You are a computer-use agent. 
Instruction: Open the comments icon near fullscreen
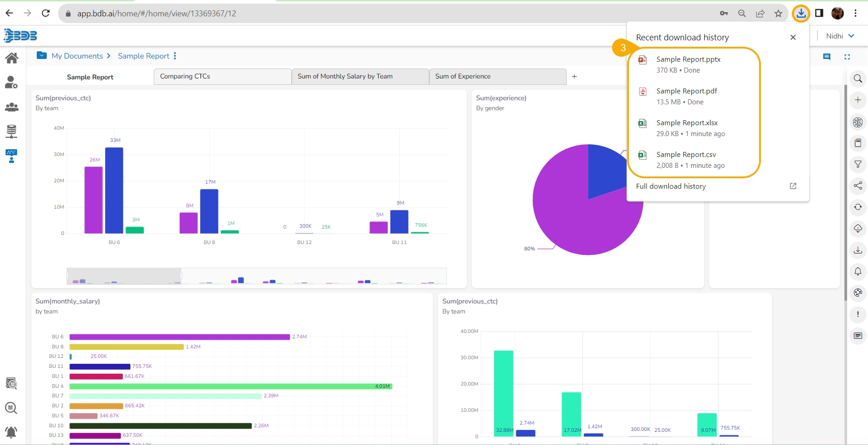pos(827,57)
